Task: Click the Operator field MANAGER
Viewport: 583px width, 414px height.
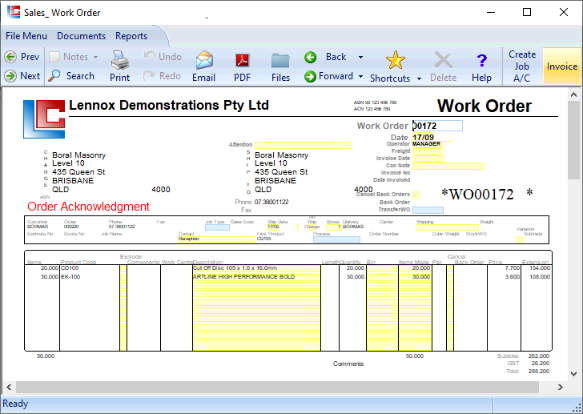Action: [428, 144]
